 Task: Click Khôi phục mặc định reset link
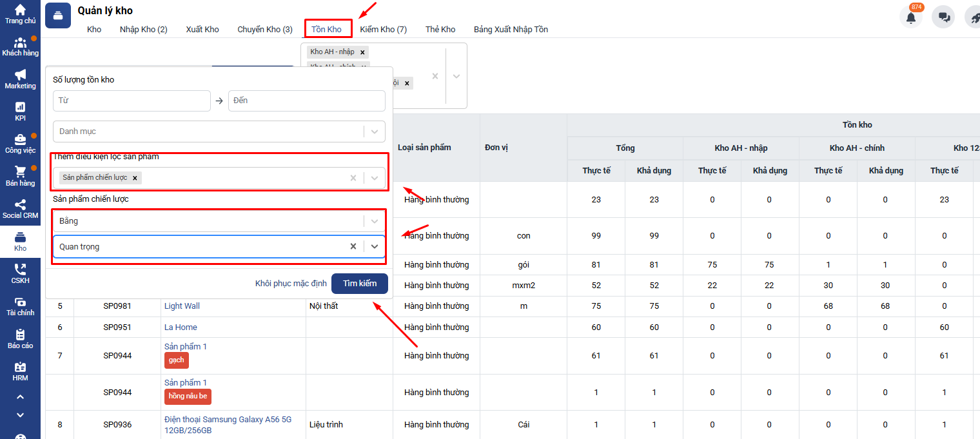[291, 284]
